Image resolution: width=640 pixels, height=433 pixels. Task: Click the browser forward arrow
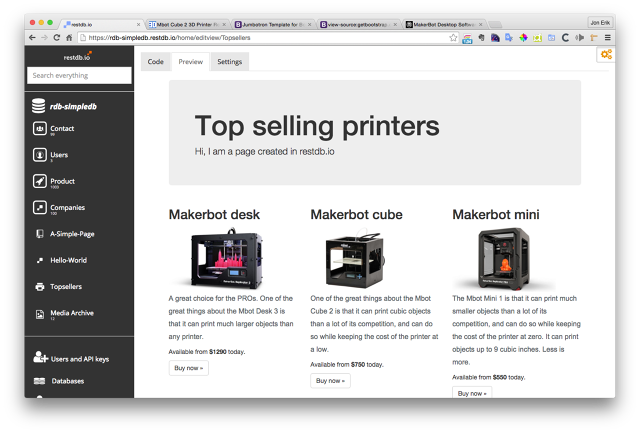pos(44,38)
